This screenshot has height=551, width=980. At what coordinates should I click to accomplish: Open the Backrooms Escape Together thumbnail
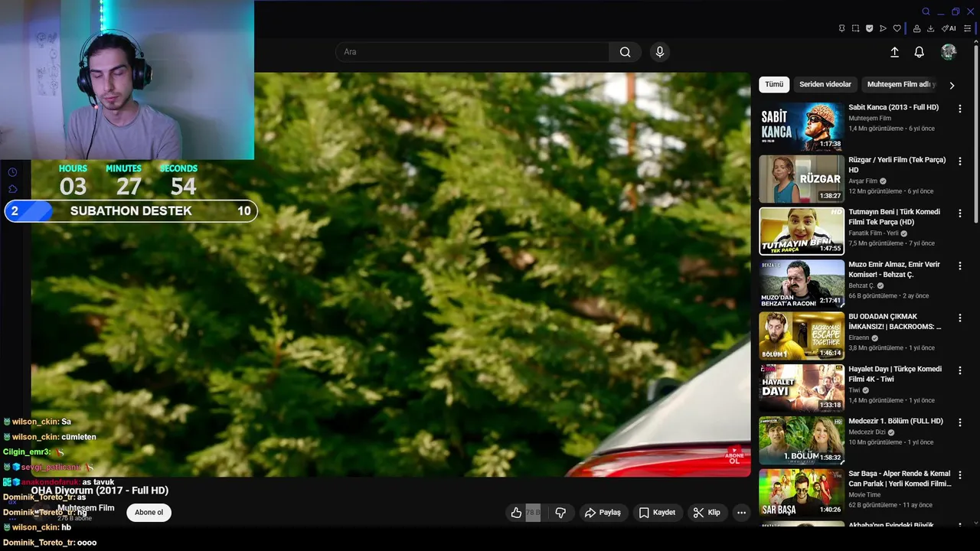(x=802, y=335)
